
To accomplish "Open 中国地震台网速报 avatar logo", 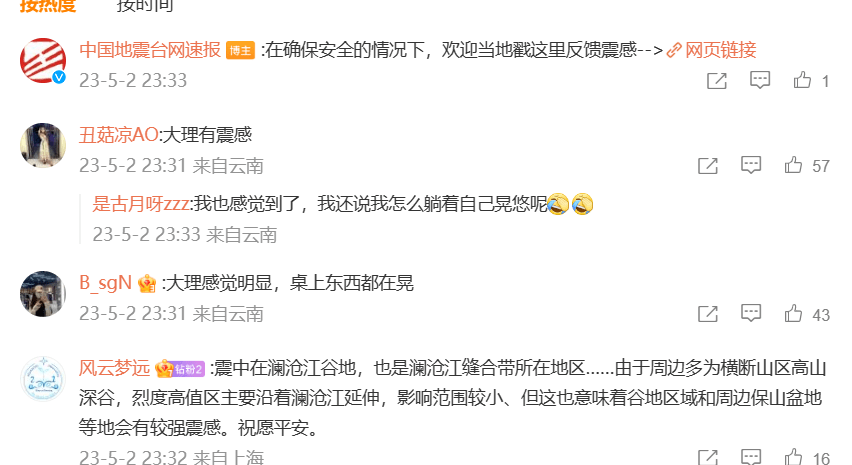I will click(43, 61).
